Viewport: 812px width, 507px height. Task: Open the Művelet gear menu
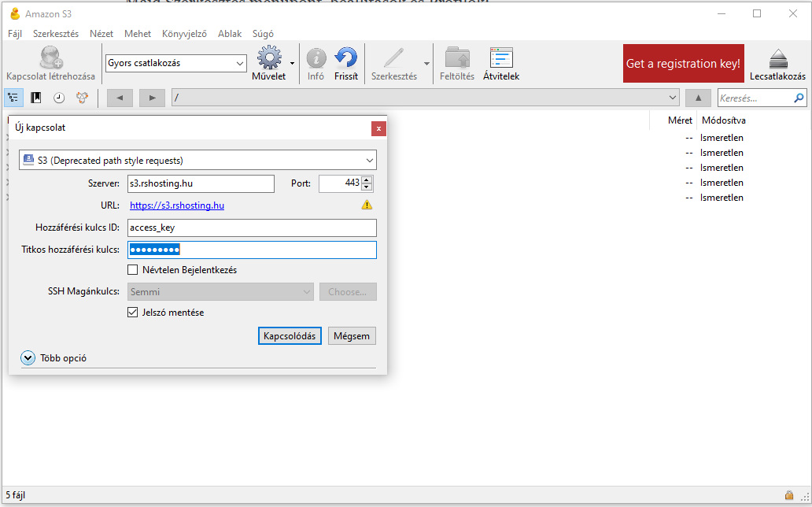[x=269, y=59]
